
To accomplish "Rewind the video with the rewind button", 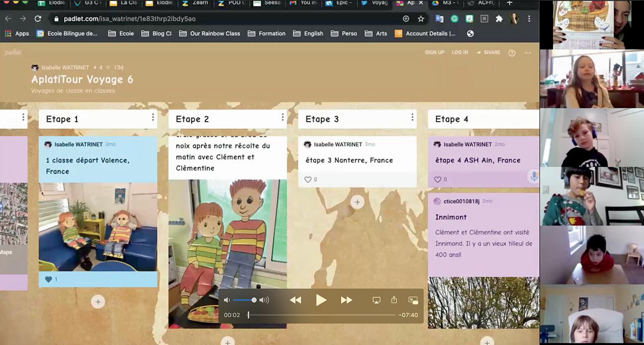I will coord(296,300).
